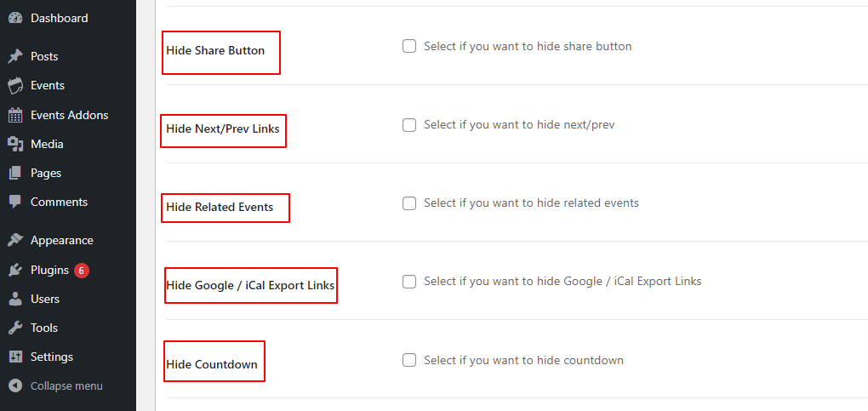Viewport: 868px width, 411px height.
Task: Enable the Hide Share Button checkbox
Action: click(x=409, y=47)
